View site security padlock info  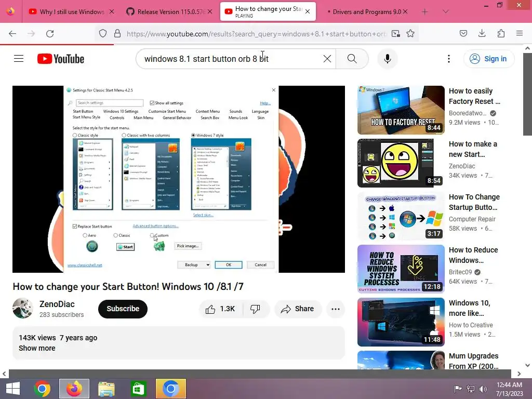[x=117, y=33]
